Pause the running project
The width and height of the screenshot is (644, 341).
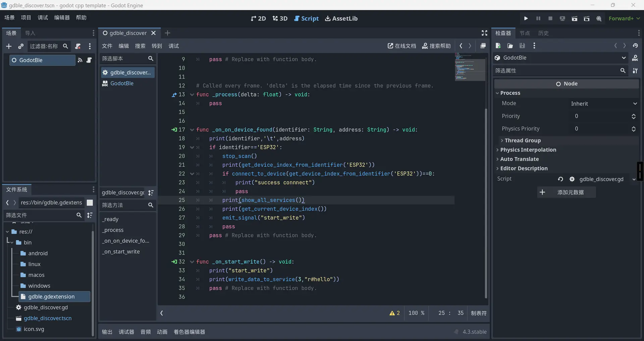(538, 18)
